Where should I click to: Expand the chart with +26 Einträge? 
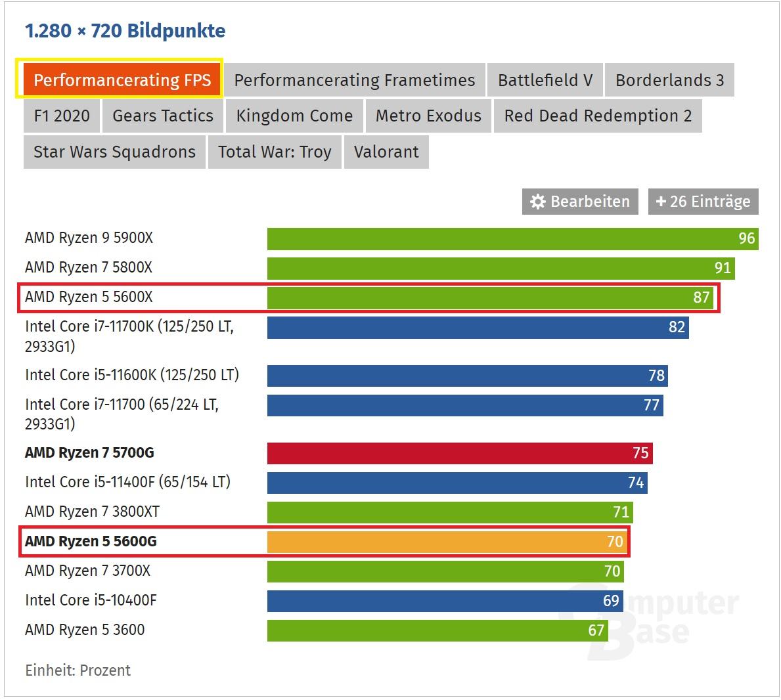pos(703,202)
